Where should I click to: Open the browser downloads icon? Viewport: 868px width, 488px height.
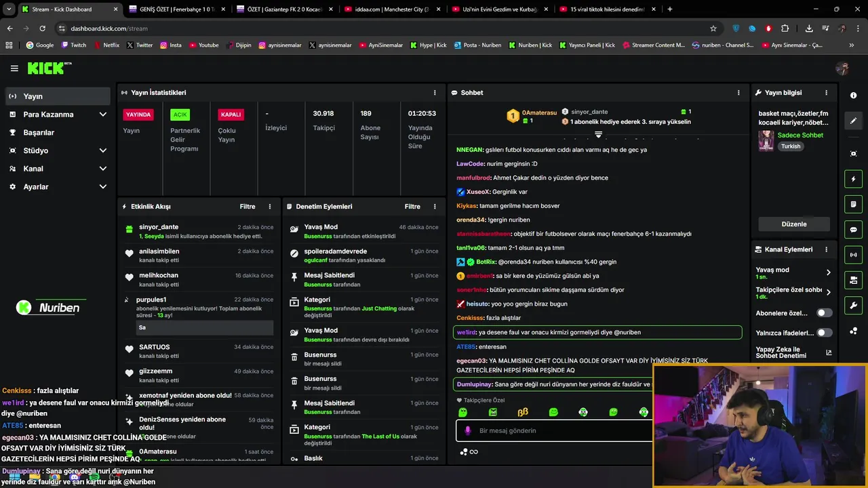pos(809,28)
